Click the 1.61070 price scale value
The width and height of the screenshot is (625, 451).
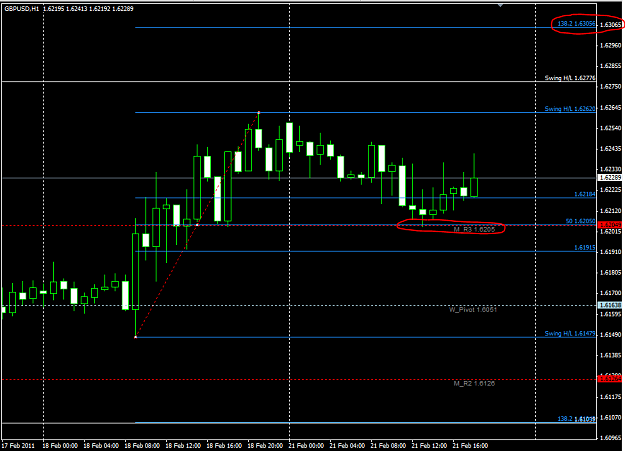pos(610,418)
